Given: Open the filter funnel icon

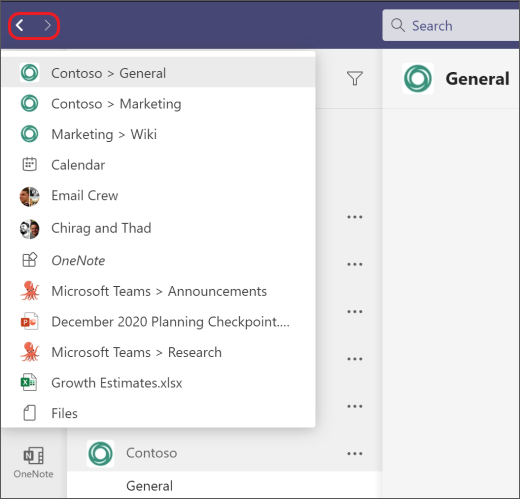Looking at the screenshot, I should click(x=355, y=78).
